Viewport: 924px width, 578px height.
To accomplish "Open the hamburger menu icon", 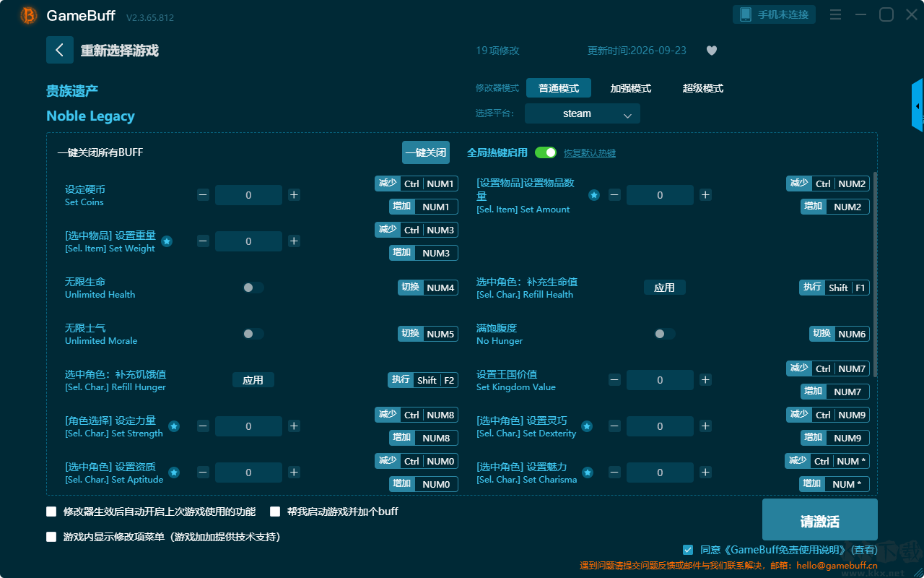I will [x=835, y=15].
